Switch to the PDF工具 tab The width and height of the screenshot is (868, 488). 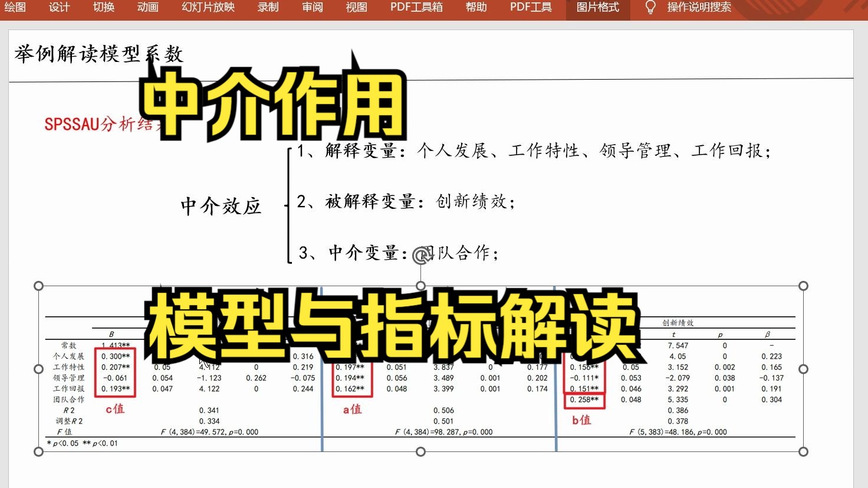[531, 7]
